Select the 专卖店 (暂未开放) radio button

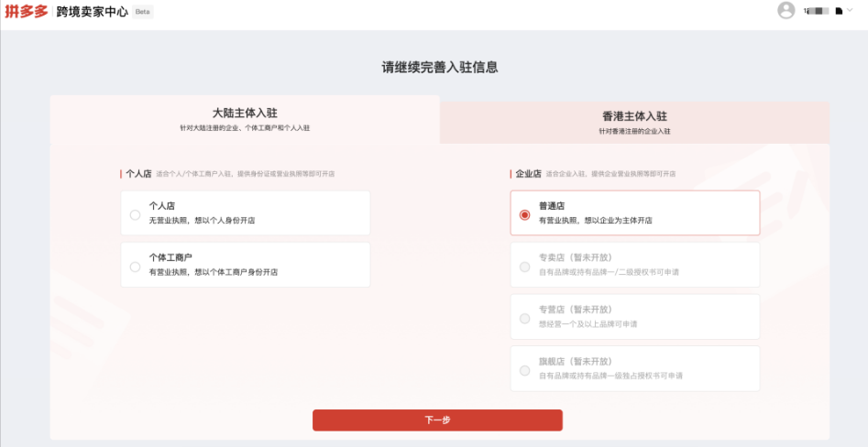pyautogui.click(x=525, y=267)
